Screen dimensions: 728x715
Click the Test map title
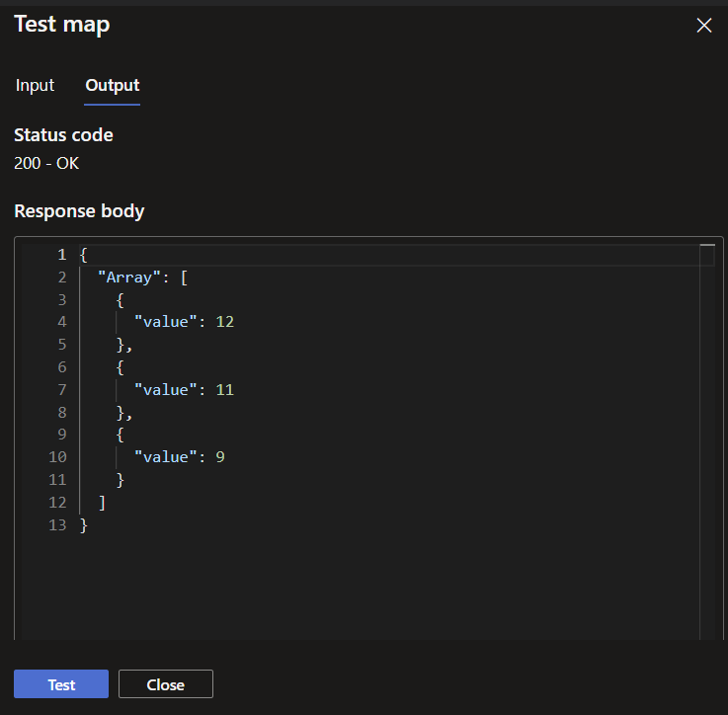tap(62, 25)
